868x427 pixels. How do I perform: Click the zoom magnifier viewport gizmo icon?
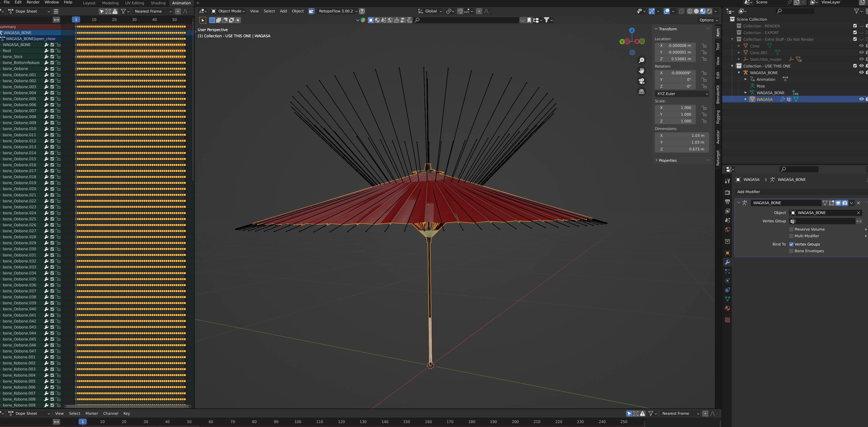[x=642, y=60]
